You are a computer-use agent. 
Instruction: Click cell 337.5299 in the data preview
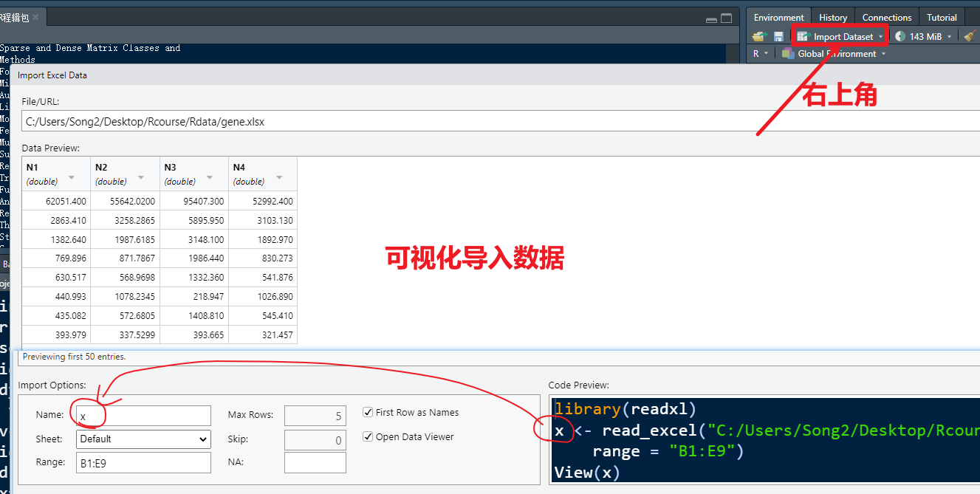[x=125, y=335]
